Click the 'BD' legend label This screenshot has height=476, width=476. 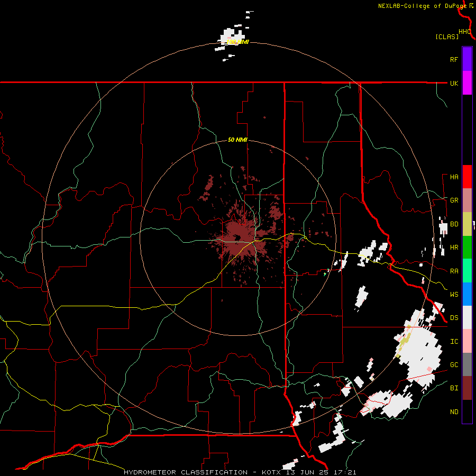454,224
